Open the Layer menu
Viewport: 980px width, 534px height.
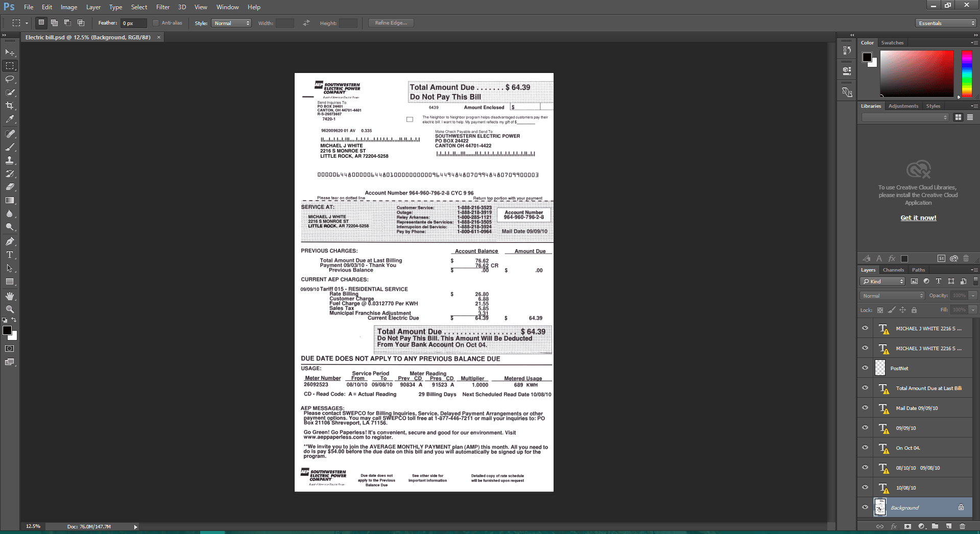pos(93,7)
